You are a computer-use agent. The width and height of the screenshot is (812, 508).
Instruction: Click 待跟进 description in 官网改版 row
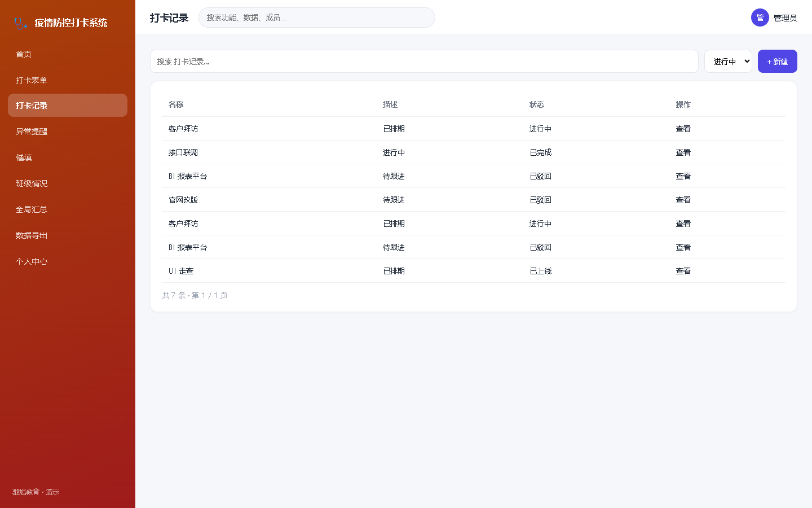[394, 200]
